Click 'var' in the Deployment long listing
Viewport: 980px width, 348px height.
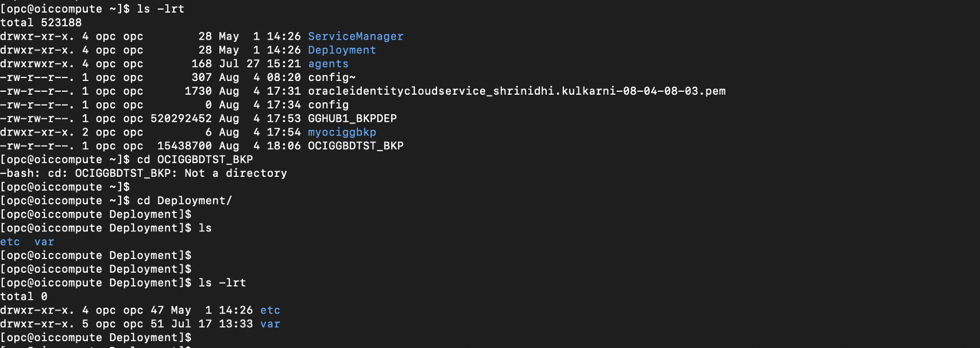coord(270,324)
